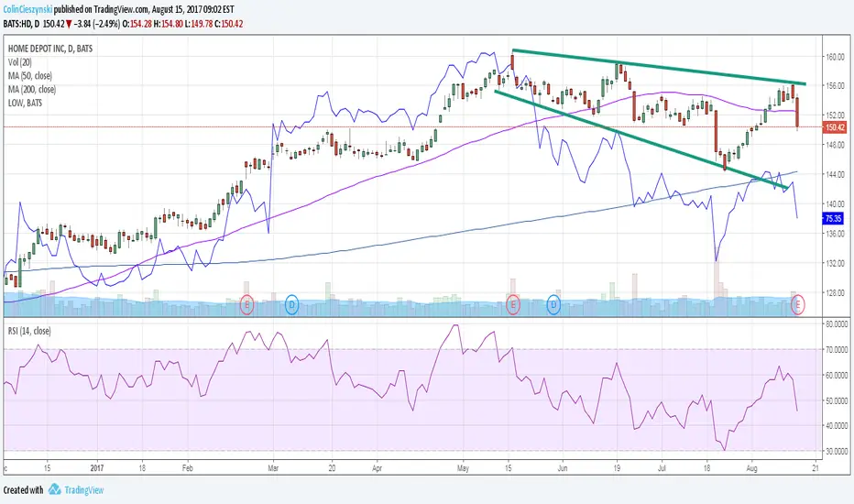Open the ColinCieszynski author link
Viewport: 854px width, 504px height.
27,9
